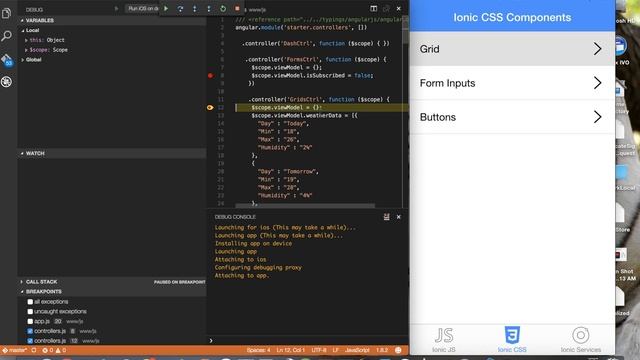Show errors count in status bar
The image size is (640, 360).
[x=48, y=350]
